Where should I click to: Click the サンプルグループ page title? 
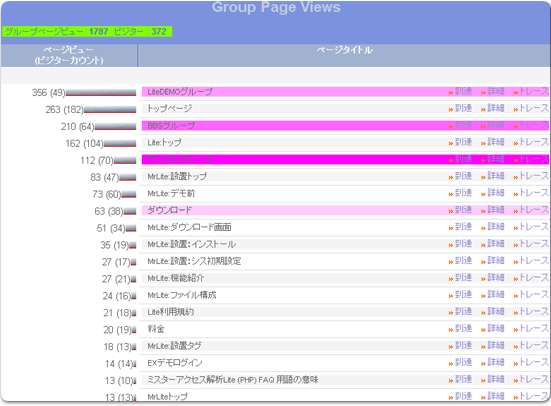[179, 159]
